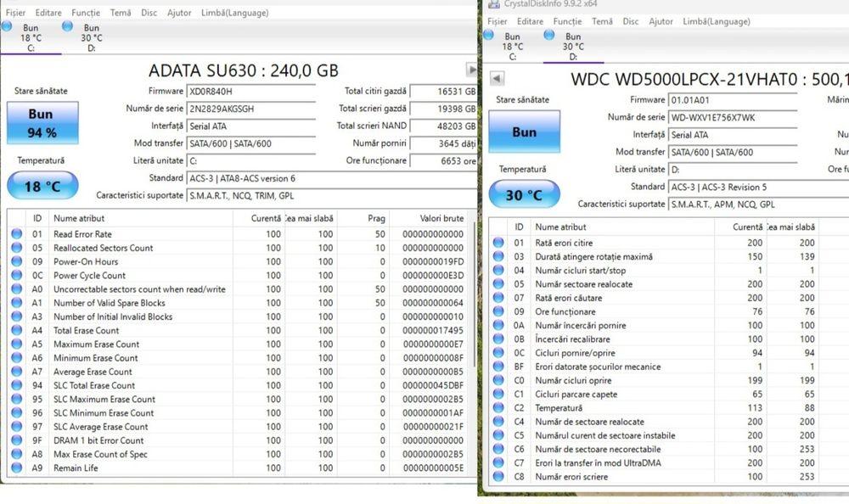Click status icon for Ore funcționare row in WDC
This screenshot has height=504, width=849.
click(x=498, y=311)
